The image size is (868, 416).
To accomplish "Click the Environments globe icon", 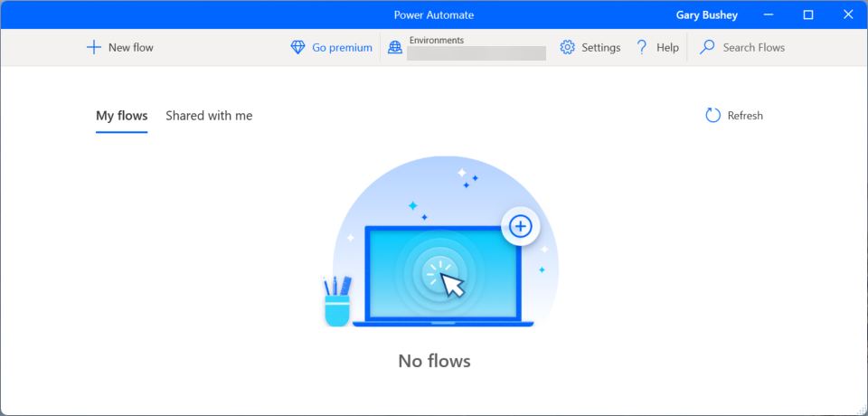I will [x=395, y=48].
